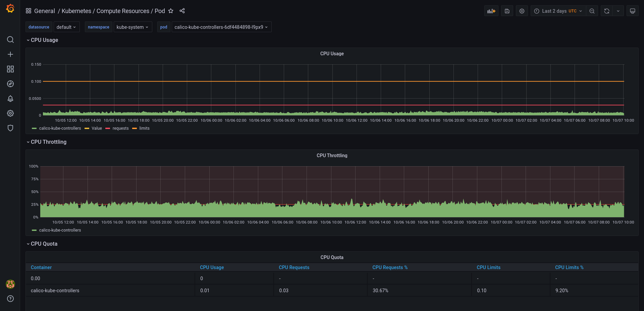Open the refresh interval dropdown arrow
The image size is (644, 311).
619,11
